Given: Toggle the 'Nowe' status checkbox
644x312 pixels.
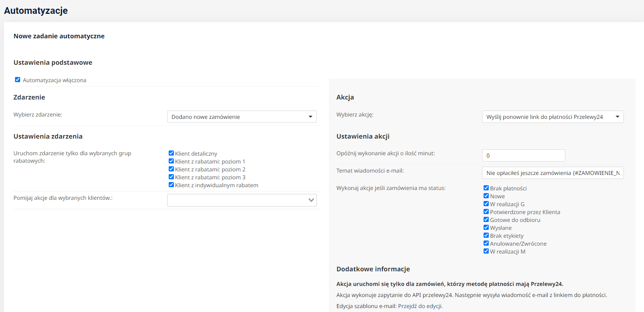Looking at the screenshot, I should pyautogui.click(x=486, y=196).
